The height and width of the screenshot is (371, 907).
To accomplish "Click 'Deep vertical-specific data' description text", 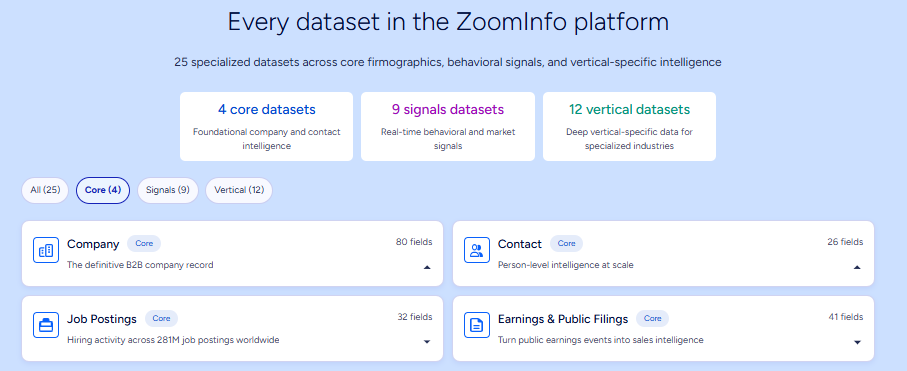I will [629, 139].
